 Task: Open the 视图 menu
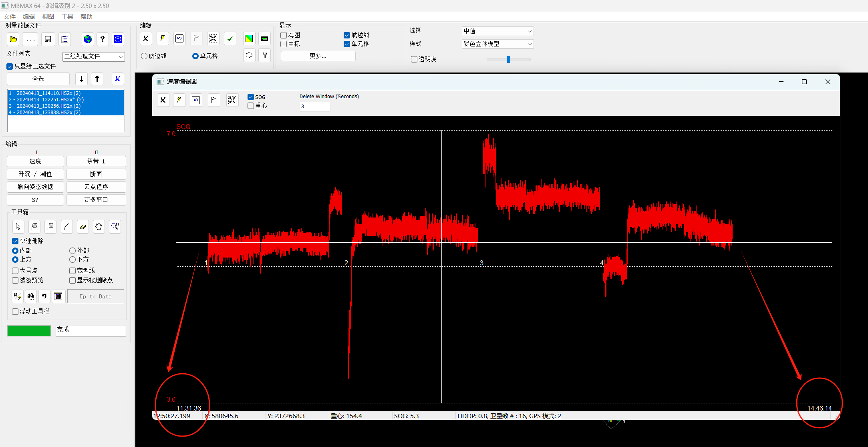tap(48, 16)
